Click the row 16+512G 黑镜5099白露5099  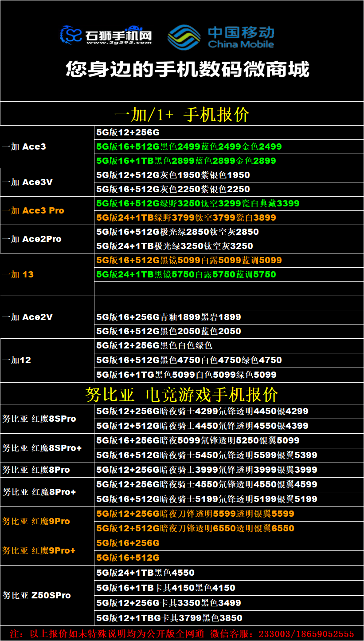229,260
